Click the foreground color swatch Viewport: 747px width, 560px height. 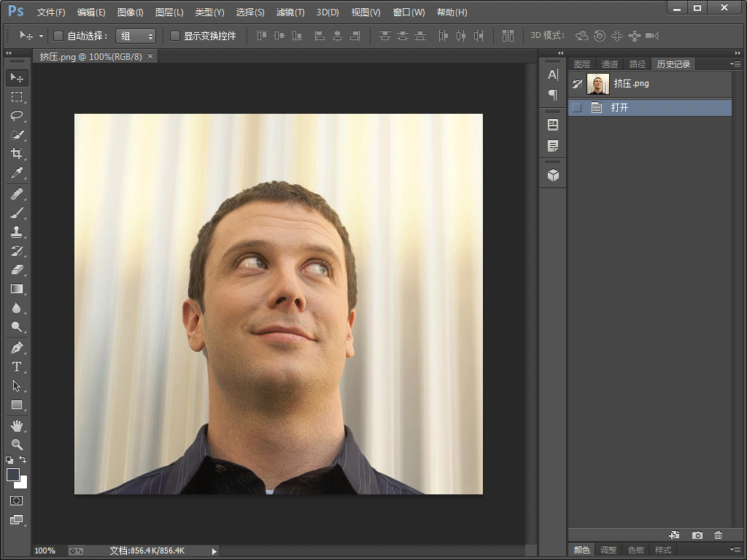[x=13, y=474]
